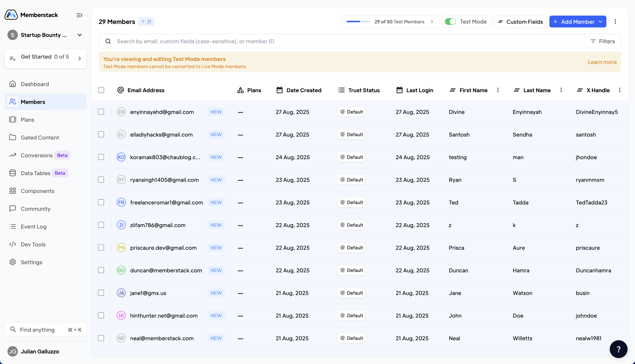Image resolution: width=635 pixels, height=364 pixels.
Task: Open the Add Member dropdown arrow
Action: tap(600, 22)
